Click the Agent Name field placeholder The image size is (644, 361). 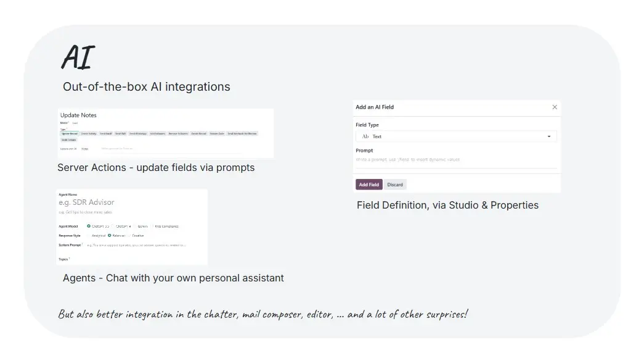click(x=86, y=202)
